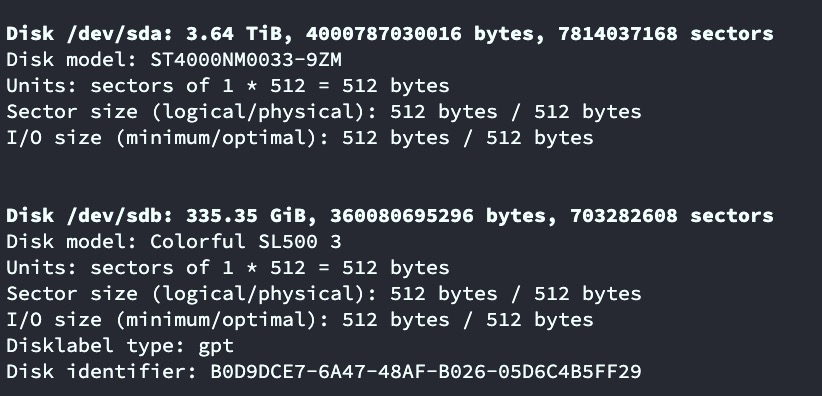Click the gpt disklabel type value
This screenshot has width=822, height=396.
[216, 347]
